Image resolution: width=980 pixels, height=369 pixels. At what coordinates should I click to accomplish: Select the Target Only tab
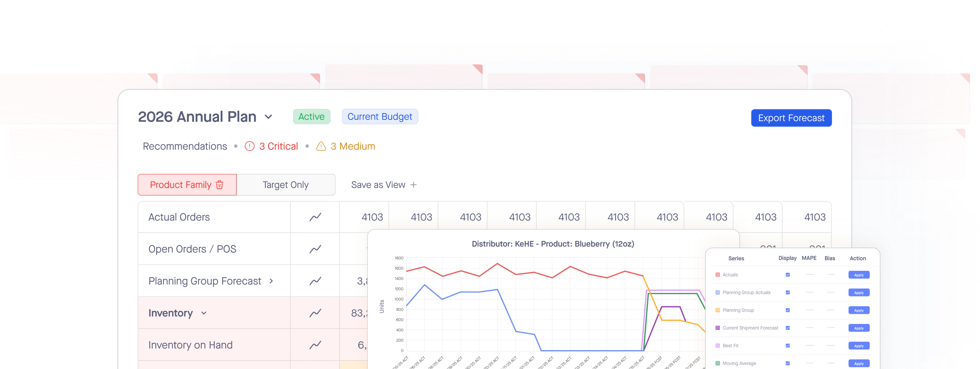[286, 185]
